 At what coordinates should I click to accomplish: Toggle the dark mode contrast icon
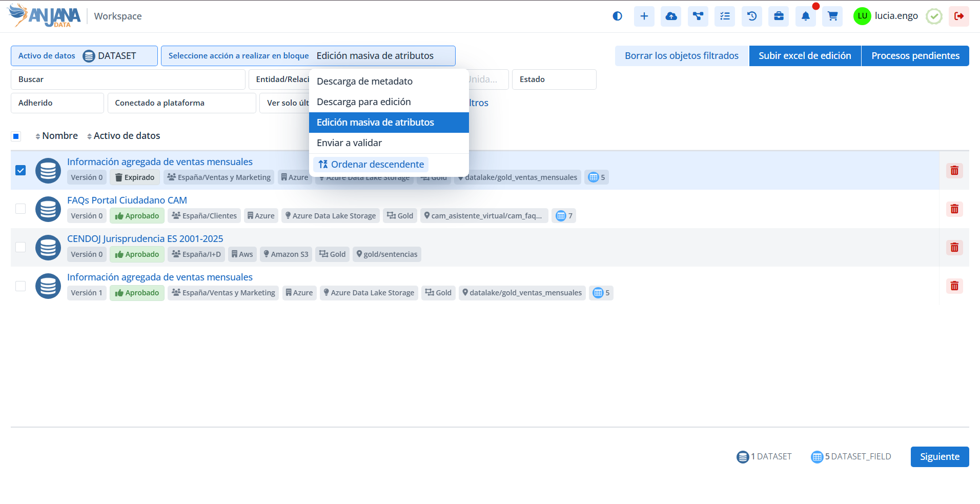[x=617, y=16]
